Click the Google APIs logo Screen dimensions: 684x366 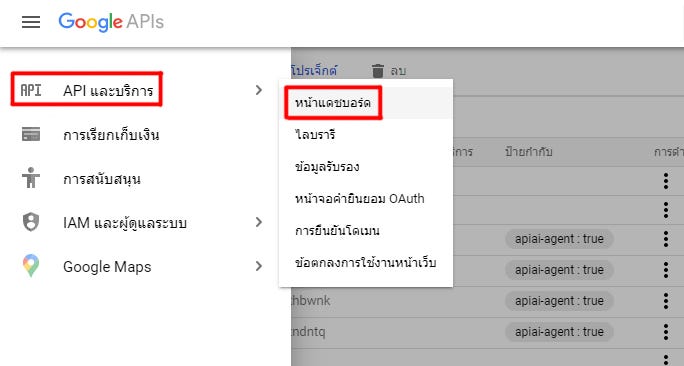point(111,22)
